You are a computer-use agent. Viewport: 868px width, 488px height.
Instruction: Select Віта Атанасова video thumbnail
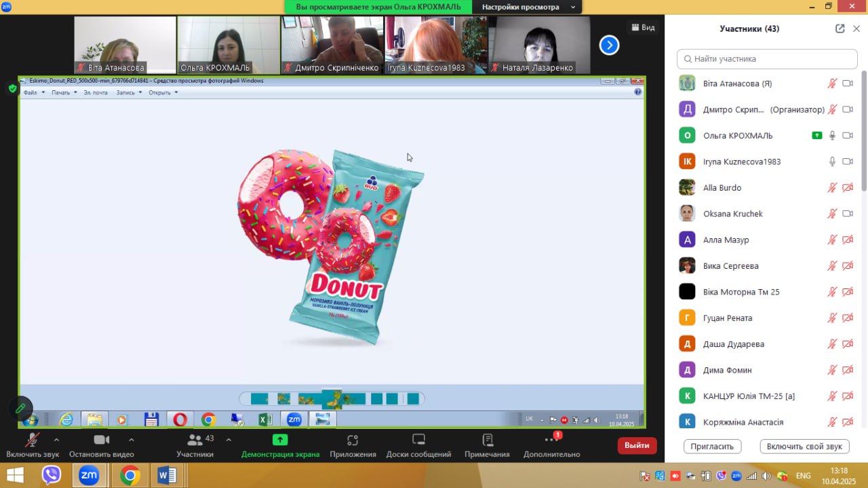125,45
